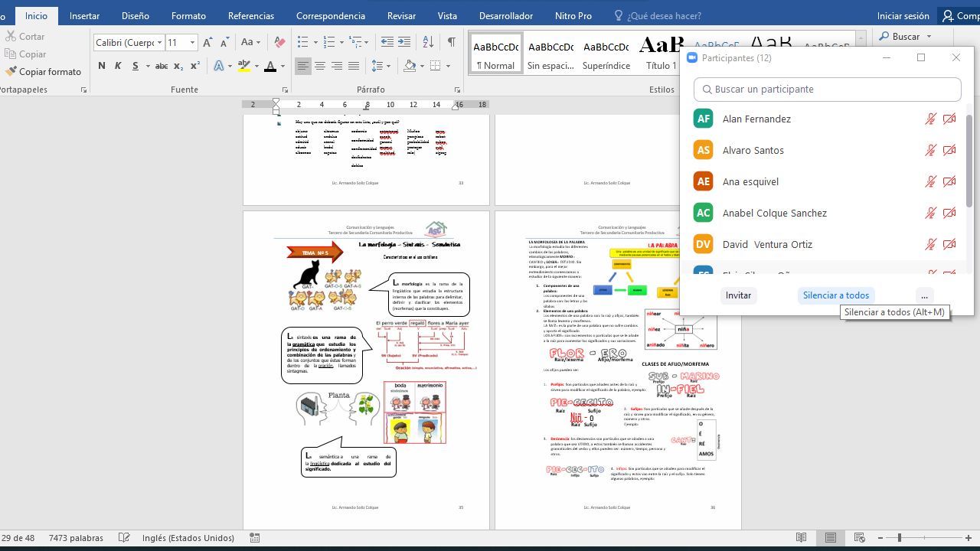Apply red font color

pos(269,66)
